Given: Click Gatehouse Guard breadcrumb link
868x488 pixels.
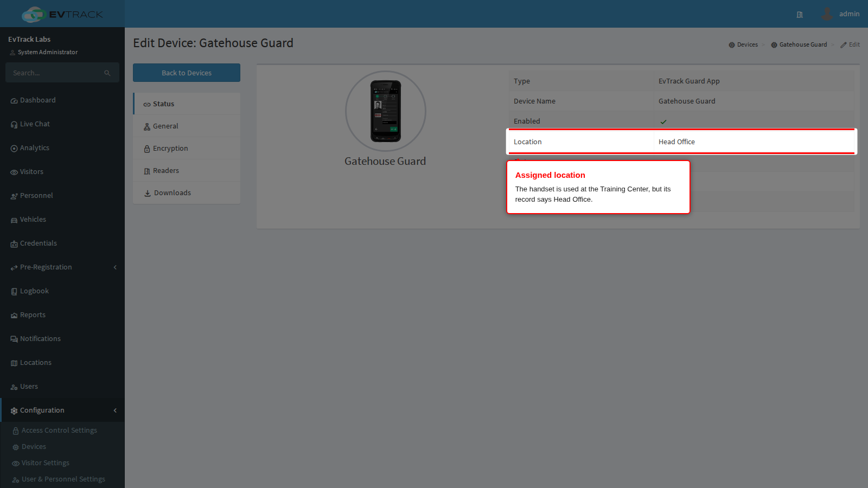Looking at the screenshot, I should coord(799,44).
